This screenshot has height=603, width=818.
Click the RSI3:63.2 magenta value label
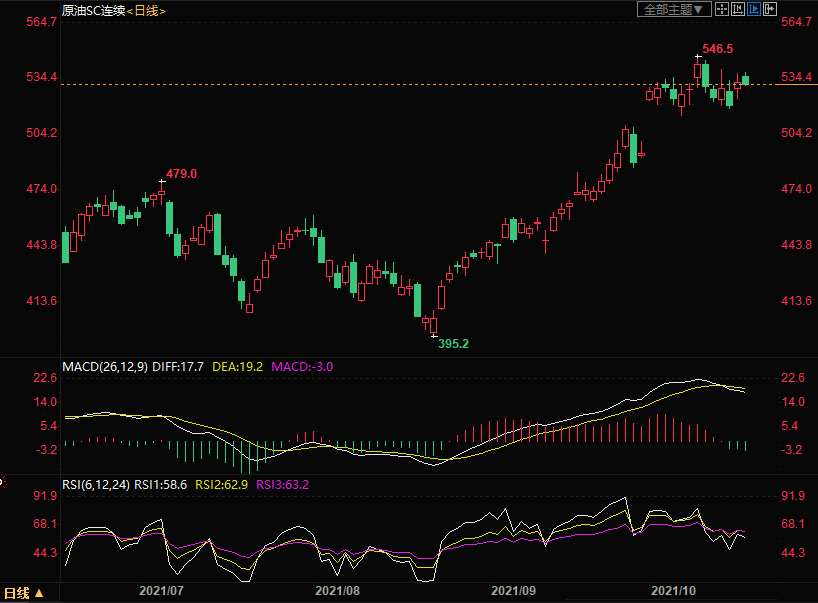point(283,485)
